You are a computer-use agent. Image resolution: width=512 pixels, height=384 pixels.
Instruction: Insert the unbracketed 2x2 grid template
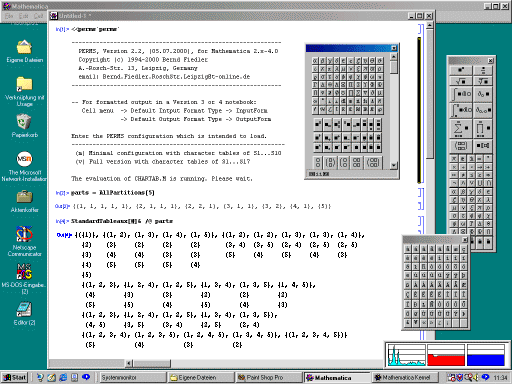[x=357, y=162]
